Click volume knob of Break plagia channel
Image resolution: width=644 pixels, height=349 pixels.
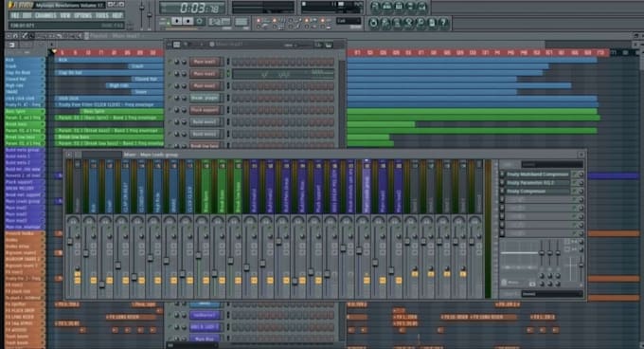184,98
